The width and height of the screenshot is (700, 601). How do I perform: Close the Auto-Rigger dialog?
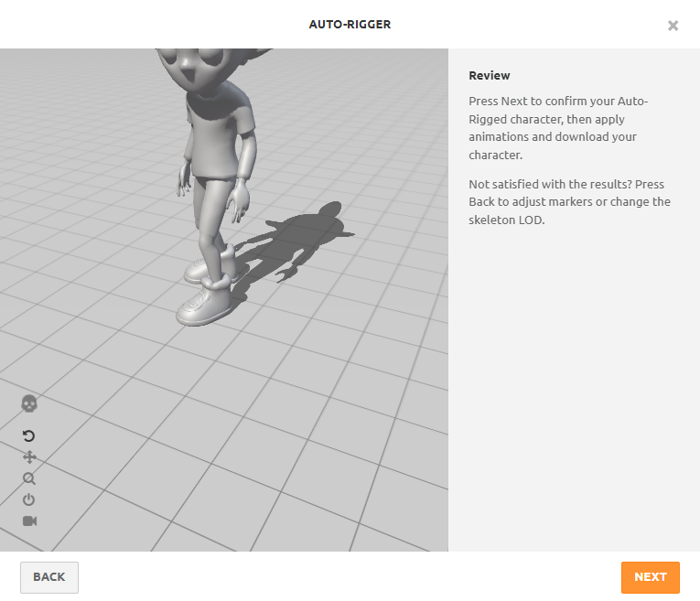tap(673, 26)
